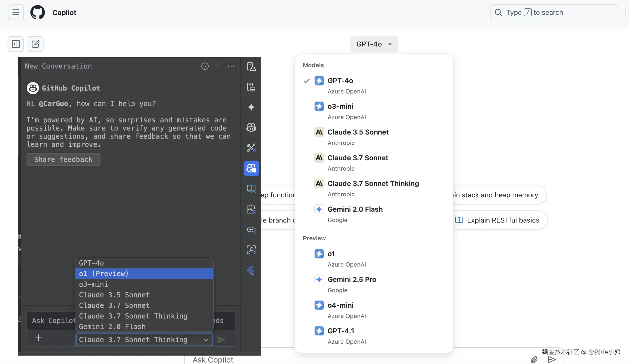Select o3-mini in the dark dropdown list
The height and width of the screenshot is (364, 629).
click(x=94, y=284)
